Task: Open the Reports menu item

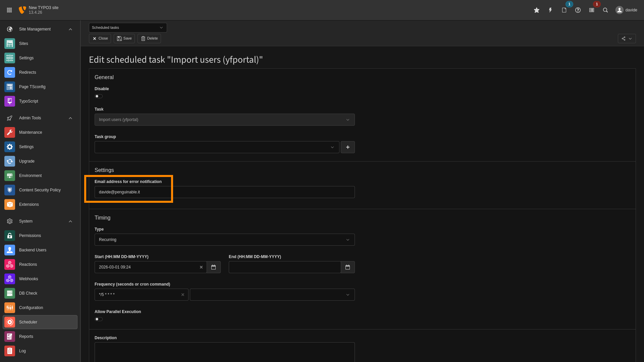Action: (26, 337)
